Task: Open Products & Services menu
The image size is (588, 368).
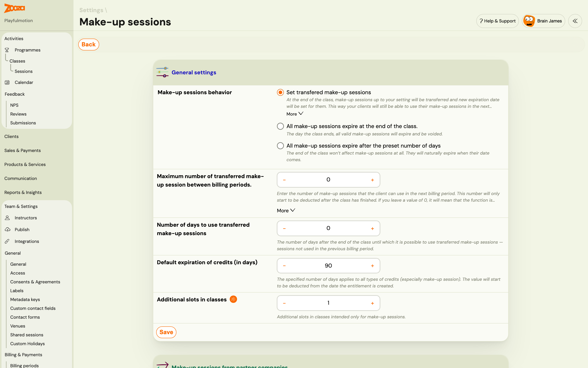Action: 25,164
